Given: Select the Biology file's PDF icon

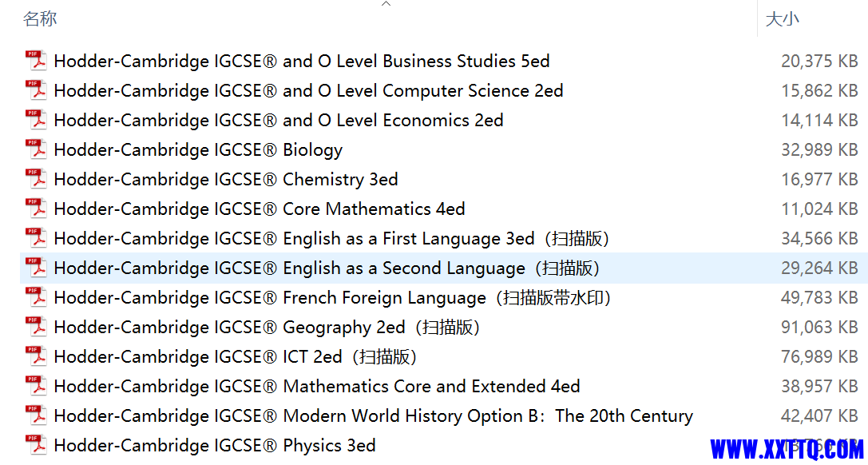Looking at the screenshot, I should click(x=37, y=149).
